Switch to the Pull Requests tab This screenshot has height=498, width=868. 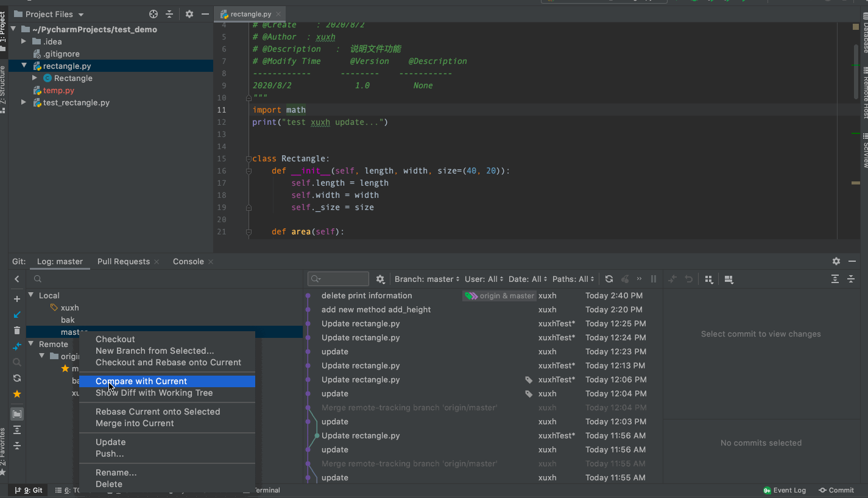pyautogui.click(x=123, y=261)
